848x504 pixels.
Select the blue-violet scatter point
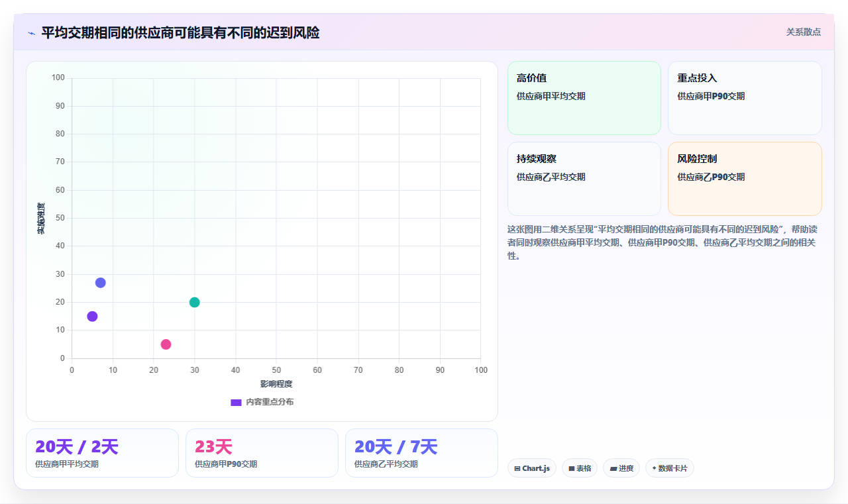coord(101,283)
